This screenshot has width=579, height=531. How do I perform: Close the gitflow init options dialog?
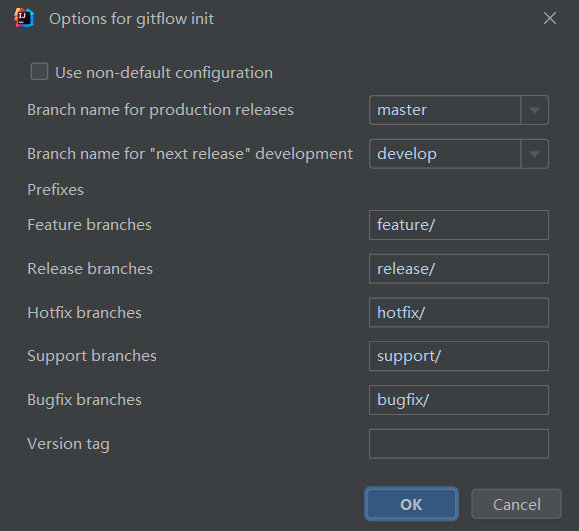(x=550, y=18)
